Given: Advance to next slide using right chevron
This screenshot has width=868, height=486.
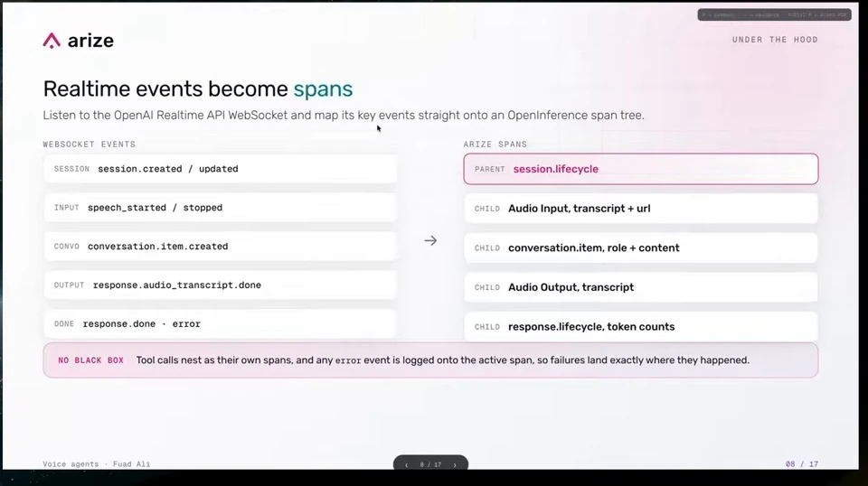Looking at the screenshot, I should [x=455, y=465].
